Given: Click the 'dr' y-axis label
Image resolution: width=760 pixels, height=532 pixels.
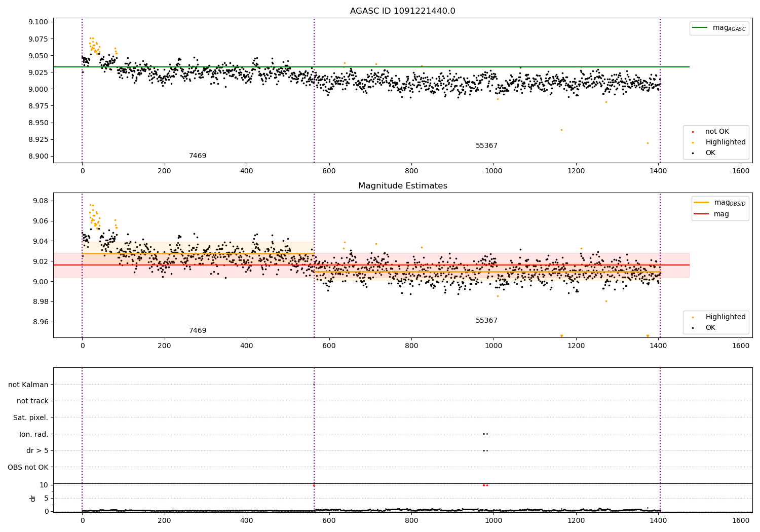Looking at the screenshot, I should tap(33, 498).
